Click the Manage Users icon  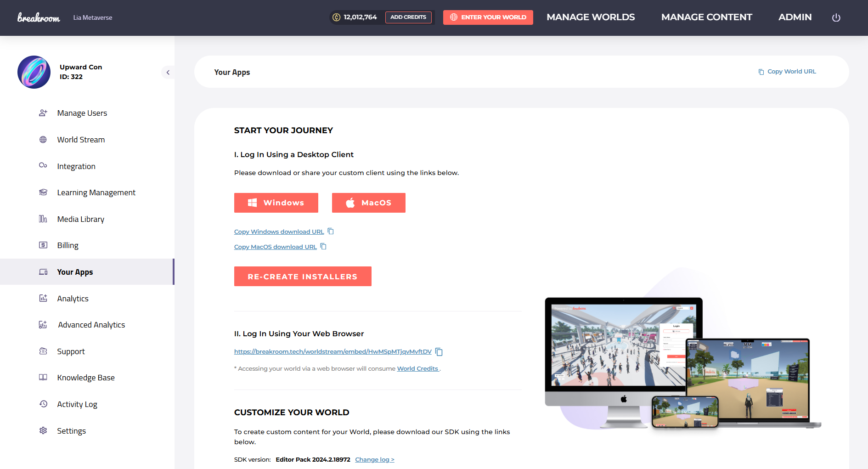tap(43, 113)
